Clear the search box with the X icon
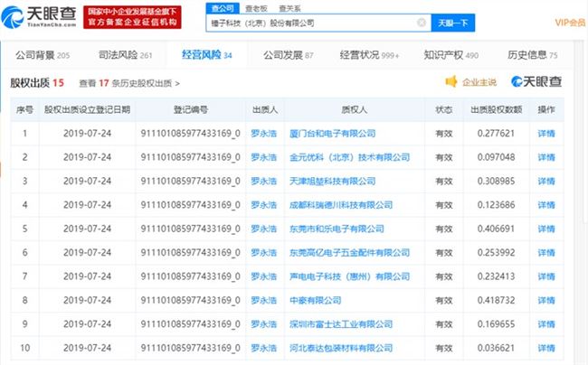The height and width of the screenshot is (365, 588). pos(422,23)
